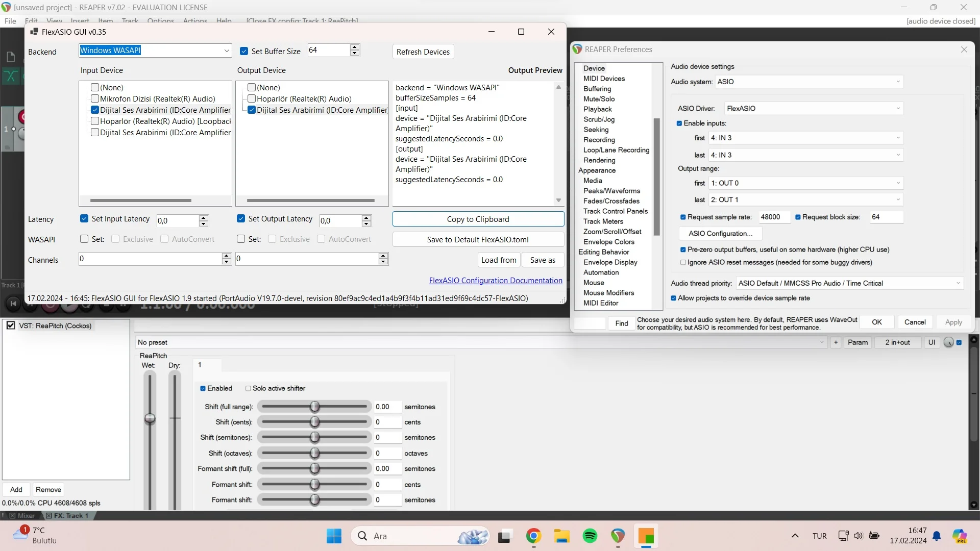Viewport: 980px width, 551px height.
Task: Toggle the auto-crossfade toolbar icon
Action: click(11, 77)
